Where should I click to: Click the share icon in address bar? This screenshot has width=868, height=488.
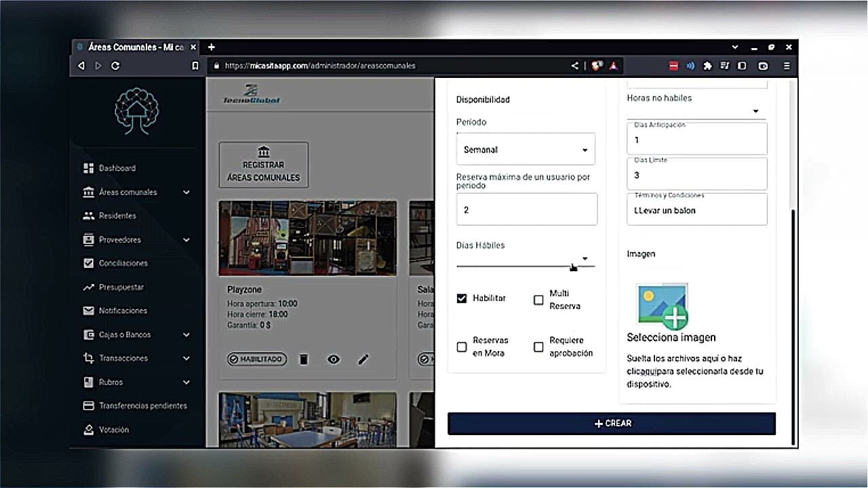click(x=575, y=66)
